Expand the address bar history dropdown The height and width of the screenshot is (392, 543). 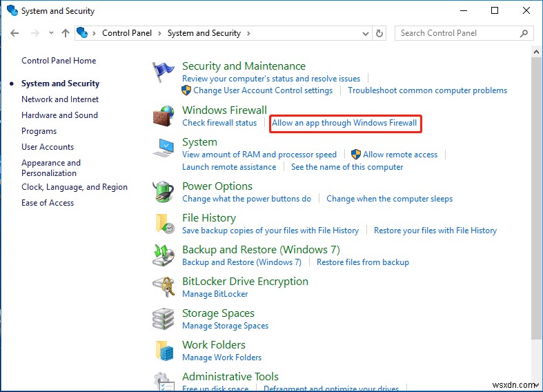pyautogui.click(x=365, y=33)
